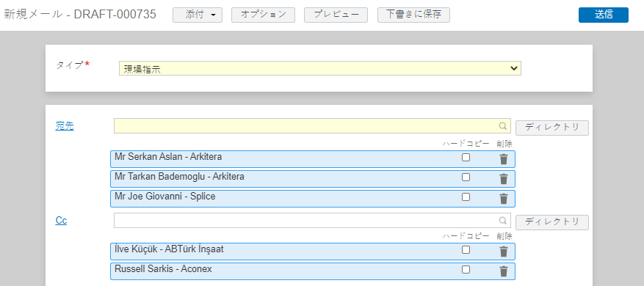
Task: Check hard copy box for Russell Sarkis
Action: coord(466,270)
